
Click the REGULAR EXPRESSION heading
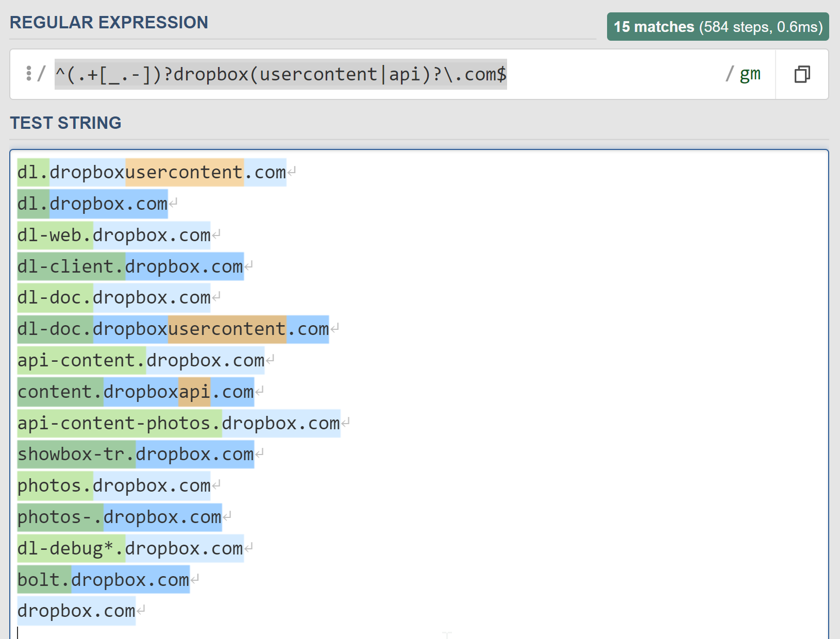click(x=109, y=22)
